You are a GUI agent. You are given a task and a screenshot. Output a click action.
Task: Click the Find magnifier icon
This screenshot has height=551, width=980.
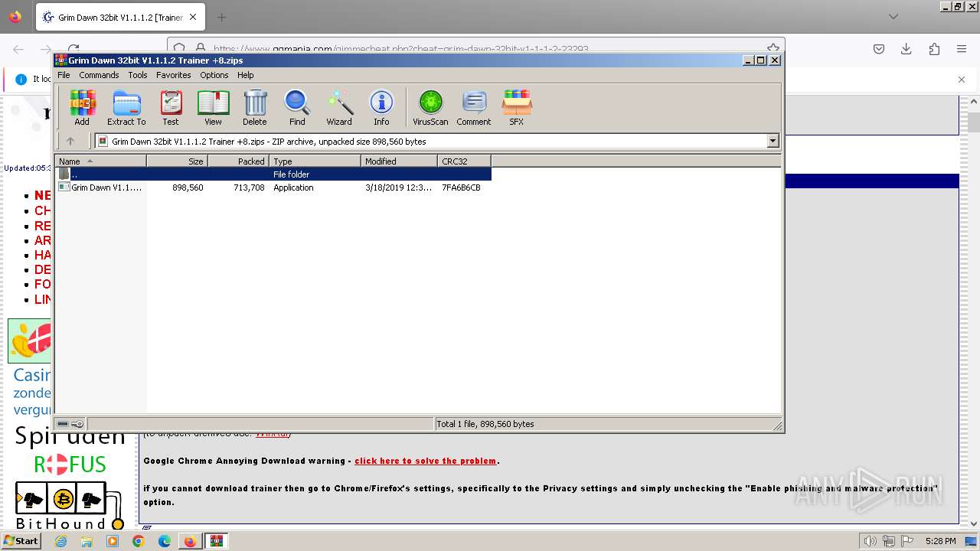click(297, 107)
